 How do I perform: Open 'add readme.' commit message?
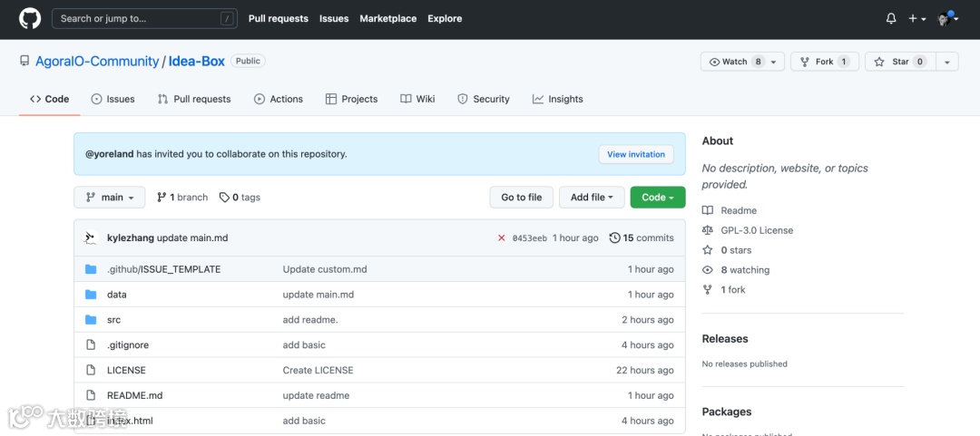click(x=310, y=320)
